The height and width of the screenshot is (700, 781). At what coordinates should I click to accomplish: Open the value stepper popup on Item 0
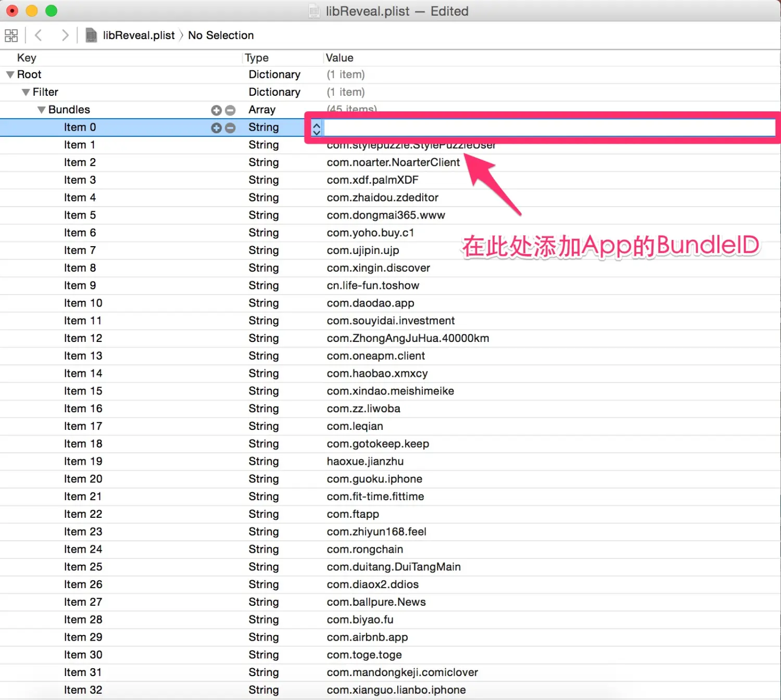point(317,128)
